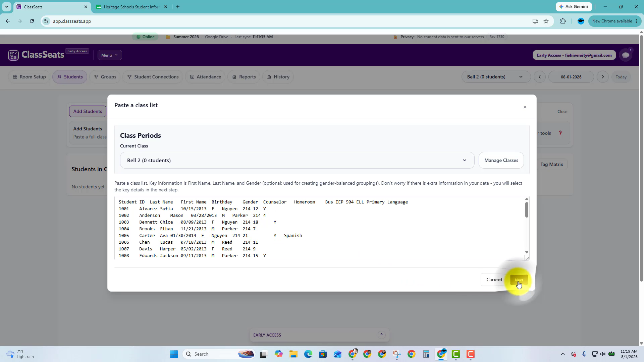Click the red question mark help icon

pos(560,133)
